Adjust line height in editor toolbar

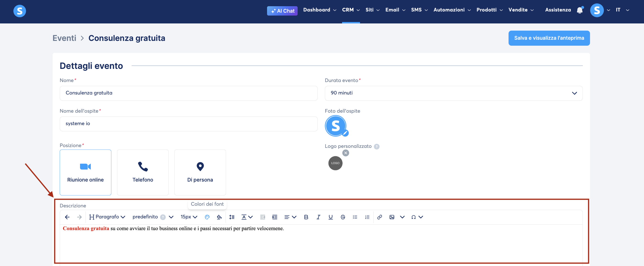pyautogui.click(x=232, y=217)
